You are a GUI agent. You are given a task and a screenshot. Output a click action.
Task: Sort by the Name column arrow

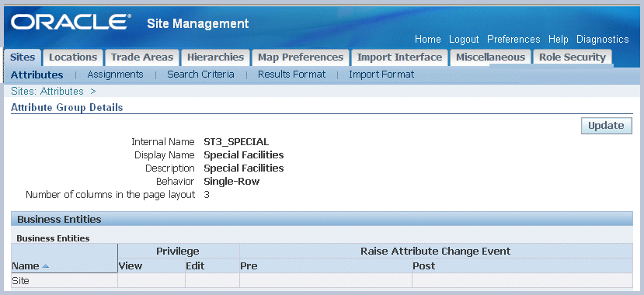pos(45,266)
